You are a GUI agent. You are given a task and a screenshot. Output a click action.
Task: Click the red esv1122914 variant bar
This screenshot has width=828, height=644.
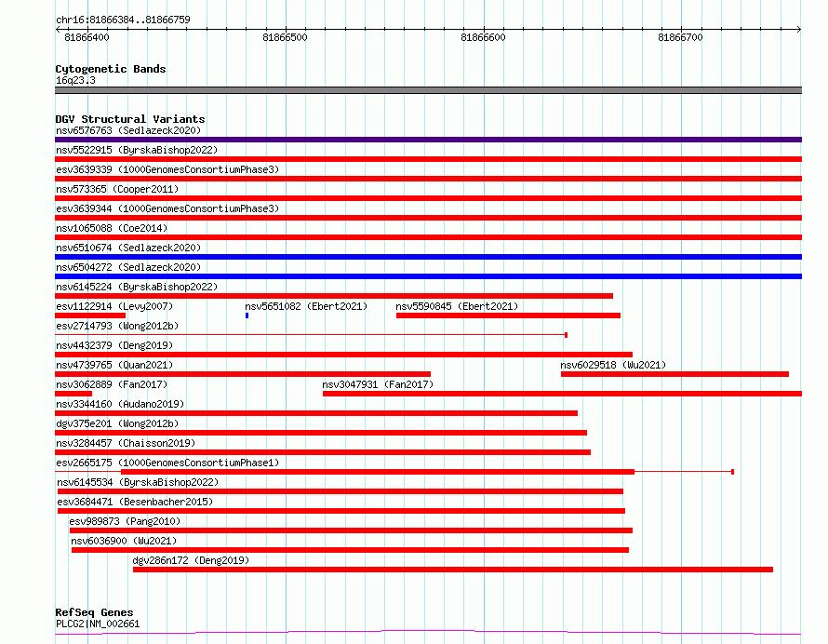pyautogui.click(x=90, y=315)
